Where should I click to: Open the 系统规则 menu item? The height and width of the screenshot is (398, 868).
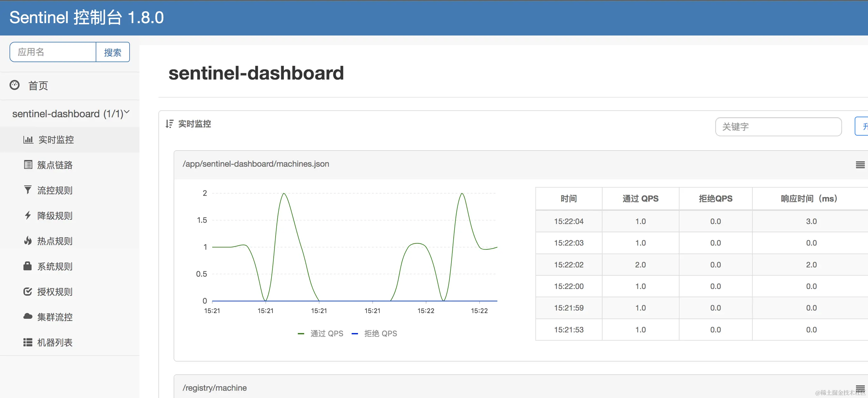pyautogui.click(x=55, y=266)
